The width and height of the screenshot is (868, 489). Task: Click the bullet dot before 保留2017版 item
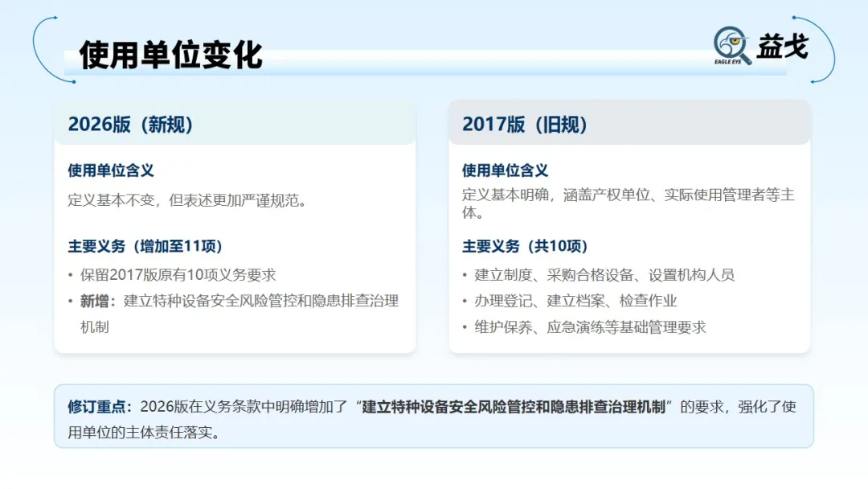[x=68, y=275]
